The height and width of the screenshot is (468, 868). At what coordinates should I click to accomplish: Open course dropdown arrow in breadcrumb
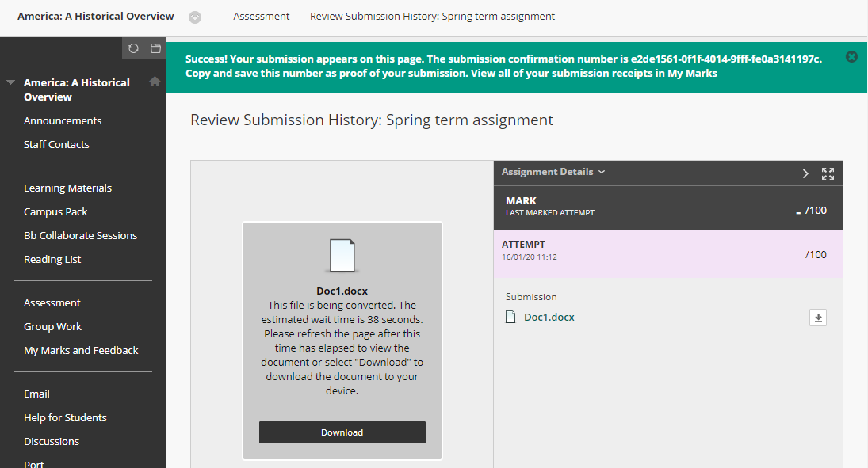point(195,17)
